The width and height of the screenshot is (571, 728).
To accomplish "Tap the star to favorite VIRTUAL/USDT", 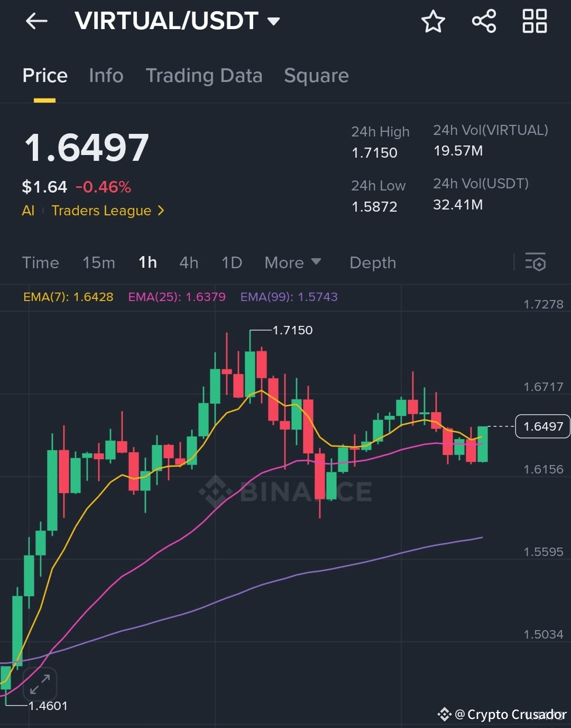I will point(433,22).
